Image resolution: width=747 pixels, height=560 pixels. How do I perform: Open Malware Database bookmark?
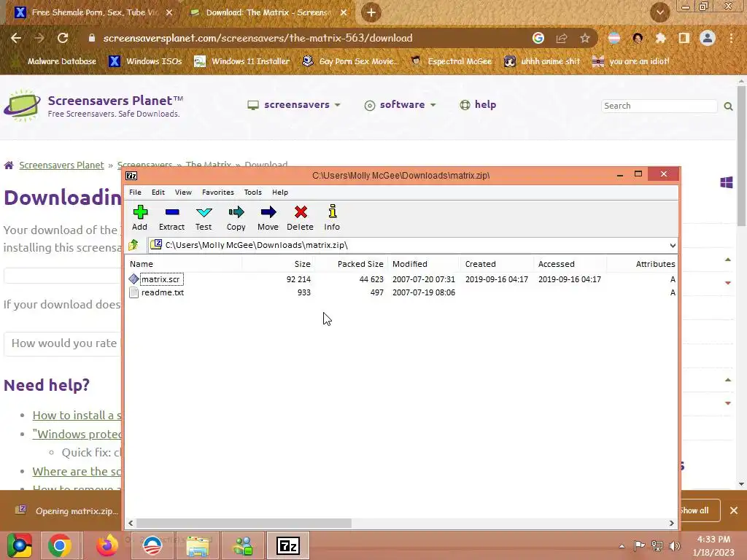pos(55,61)
